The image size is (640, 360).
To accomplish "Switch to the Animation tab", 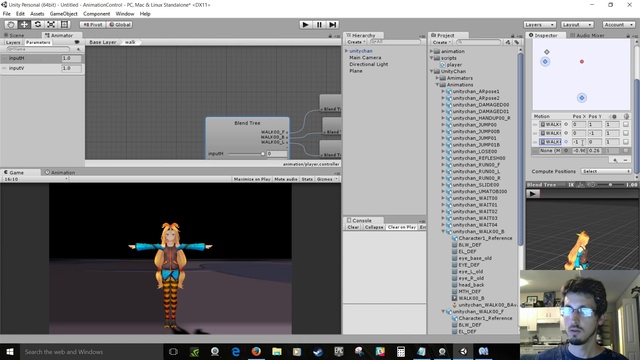I will [x=60, y=173].
